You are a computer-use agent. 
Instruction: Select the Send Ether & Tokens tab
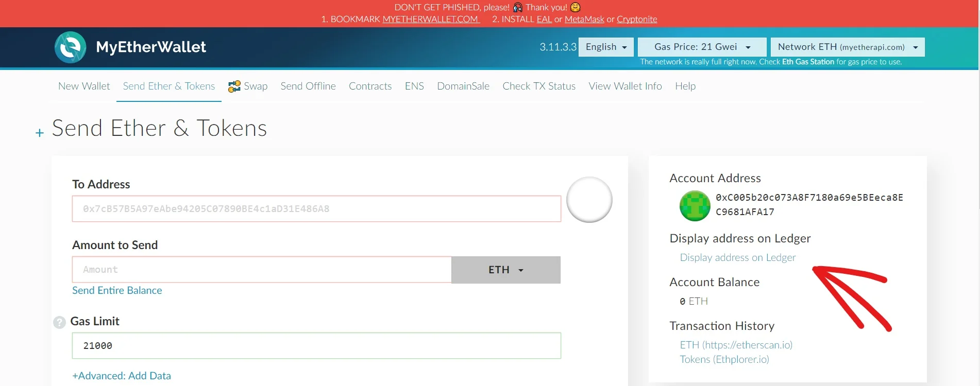pos(169,86)
